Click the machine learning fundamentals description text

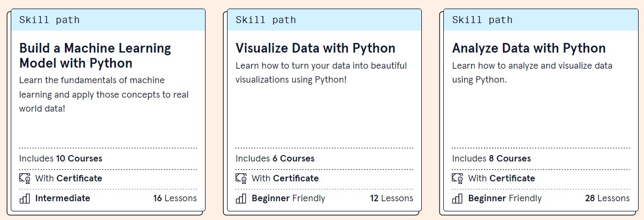104,94
